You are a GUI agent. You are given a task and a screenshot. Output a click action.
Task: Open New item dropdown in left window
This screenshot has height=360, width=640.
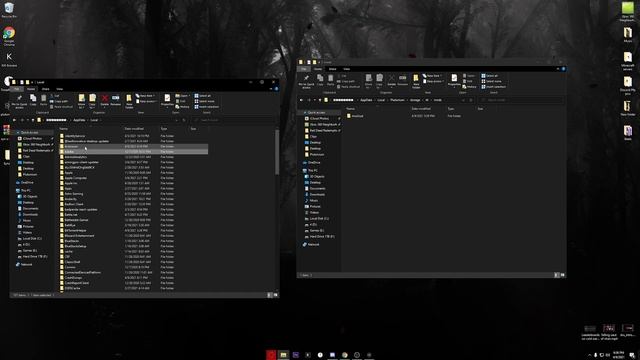point(145,96)
